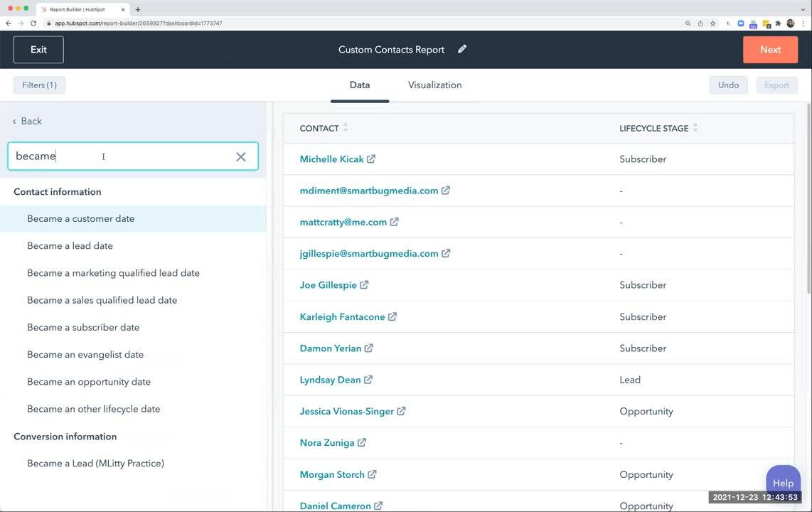The width and height of the screenshot is (812, 512).
Task: Open Morgan Storch external link icon
Action: pos(373,474)
